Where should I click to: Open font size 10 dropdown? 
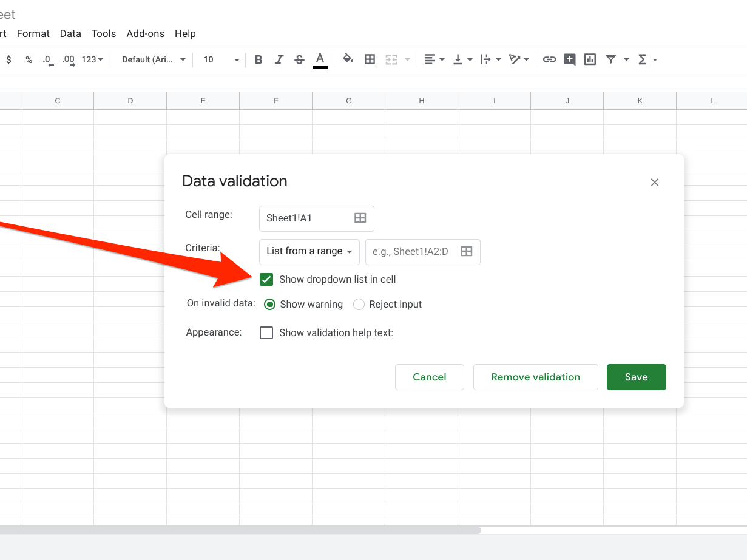point(221,59)
